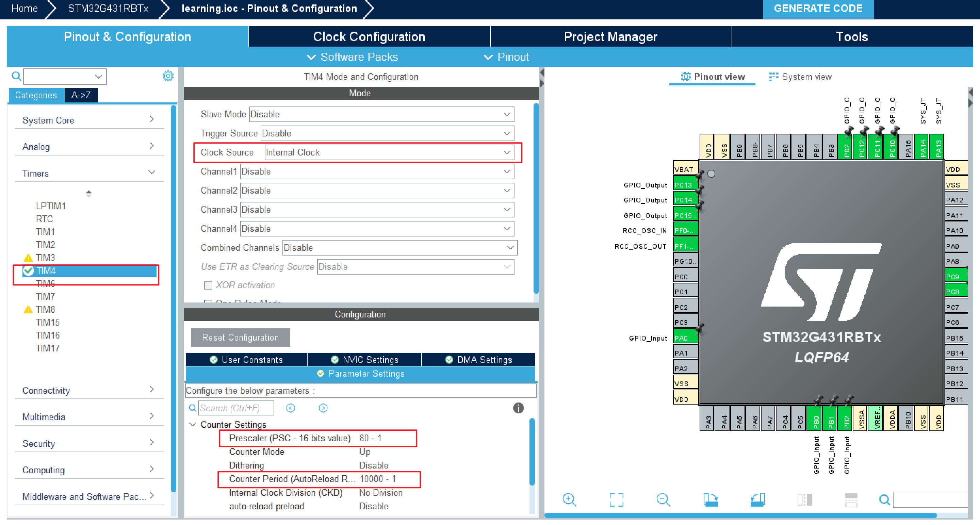Click the settings gear icon above categories

pos(168,76)
